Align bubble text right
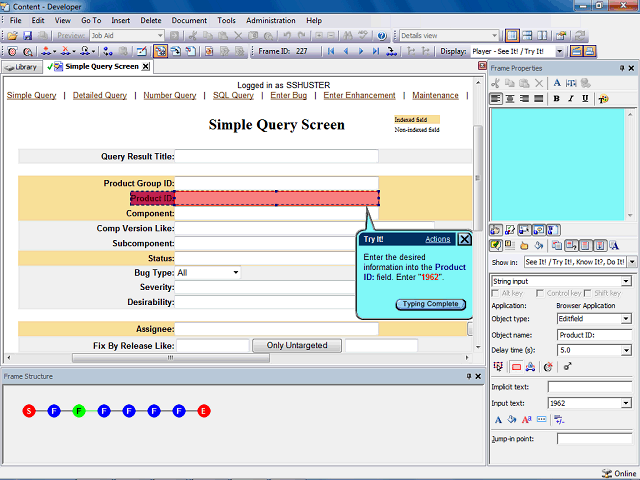 (x=524, y=99)
